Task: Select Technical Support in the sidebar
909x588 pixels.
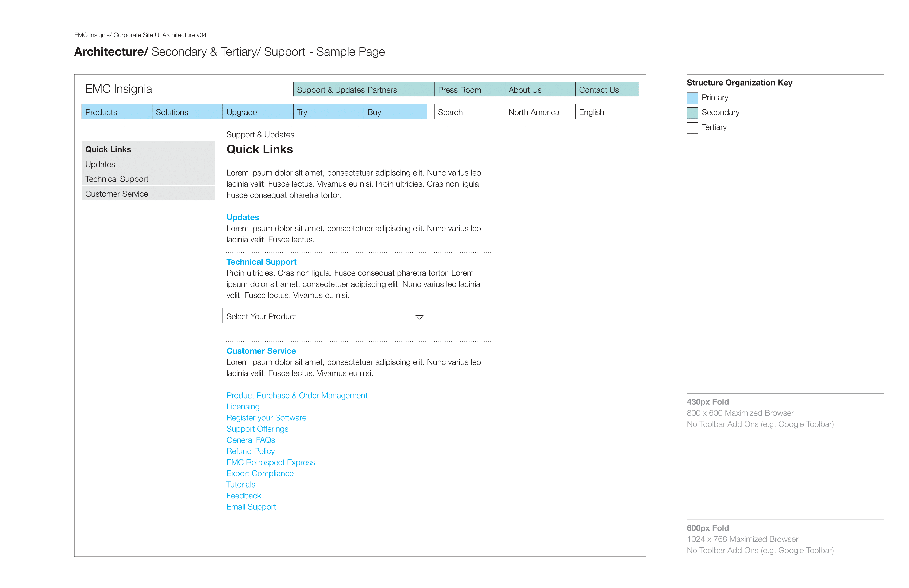Action: 148,179
